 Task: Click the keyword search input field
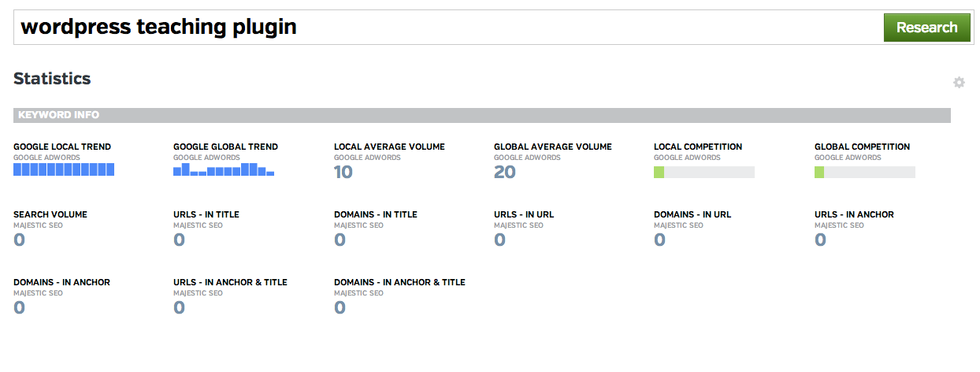click(441, 28)
